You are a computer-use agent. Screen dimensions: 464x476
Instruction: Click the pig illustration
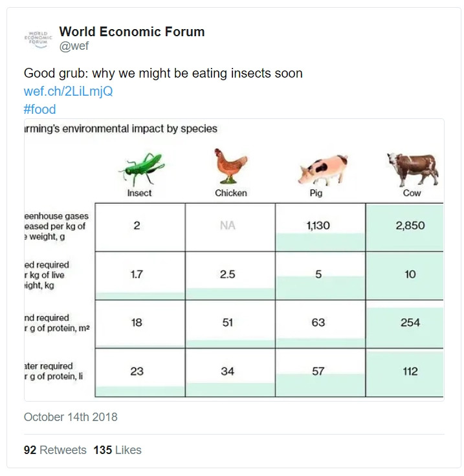pos(323,169)
